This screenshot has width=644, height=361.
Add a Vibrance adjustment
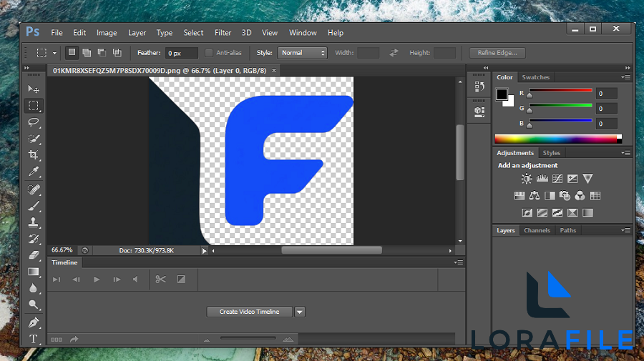(x=587, y=179)
